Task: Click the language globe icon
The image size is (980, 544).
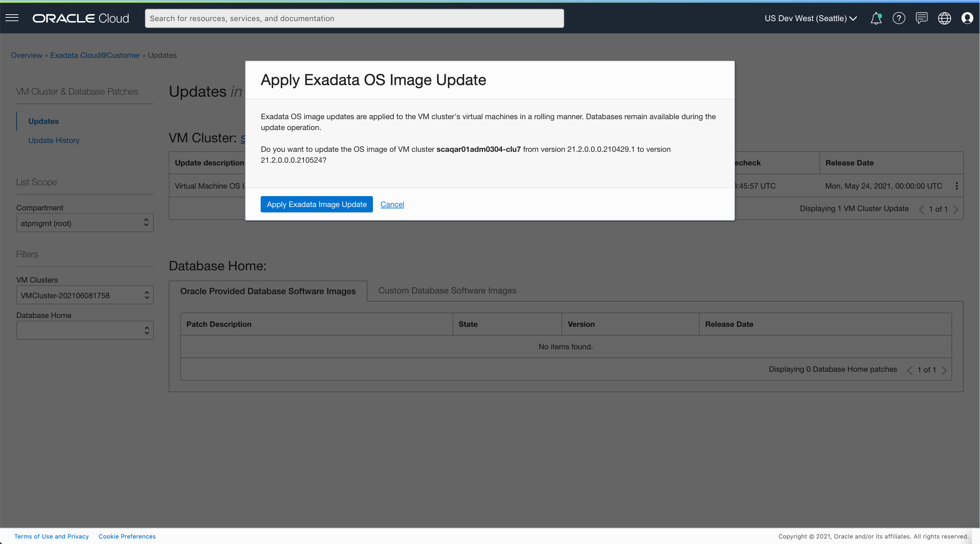Action: coord(944,18)
